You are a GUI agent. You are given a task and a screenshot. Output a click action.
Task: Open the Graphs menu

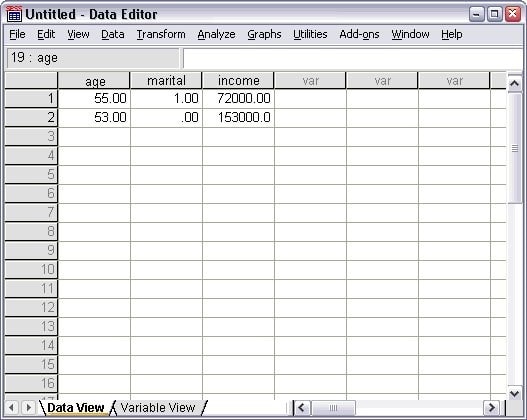(x=264, y=34)
